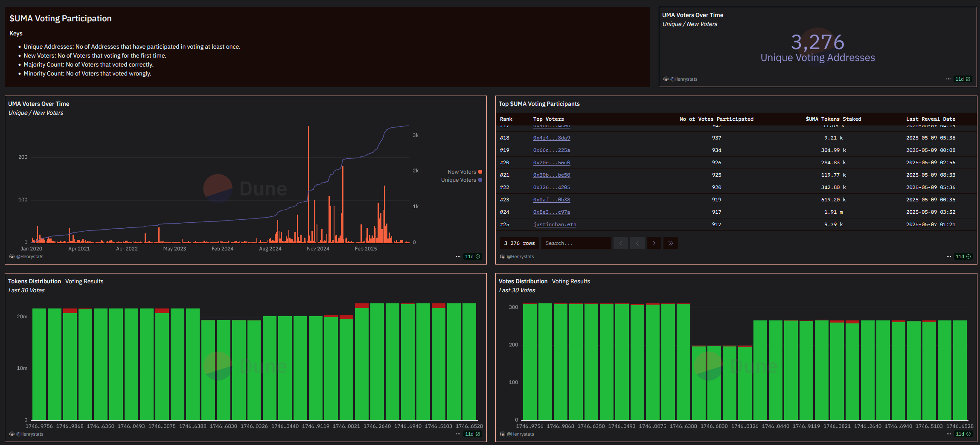The image size is (980, 445).
Task: Open three-dot menu on UMA Voters line chart
Action: point(458,256)
